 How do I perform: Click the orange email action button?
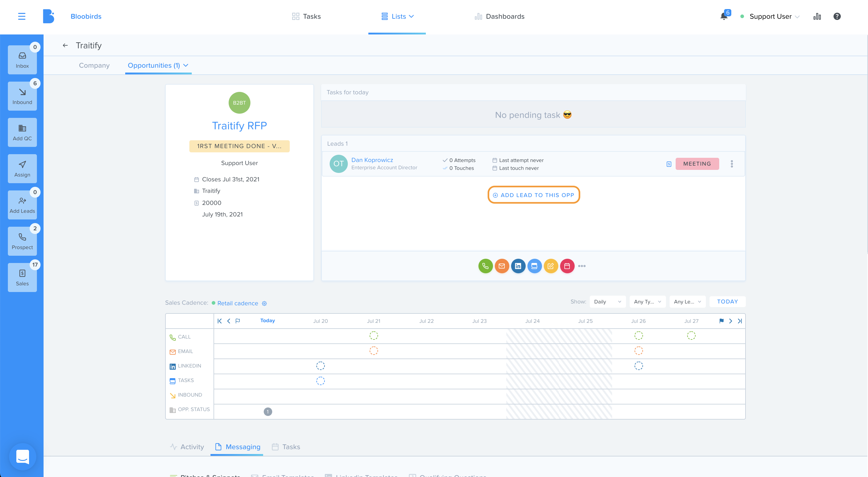(502, 266)
